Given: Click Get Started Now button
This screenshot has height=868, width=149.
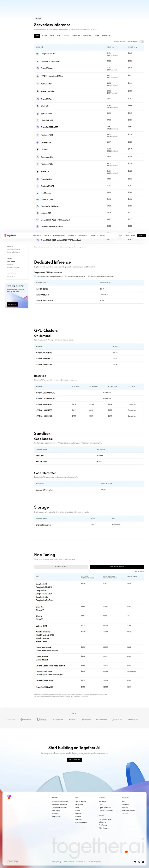Looking at the screenshot, I should click(x=74, y=759).
